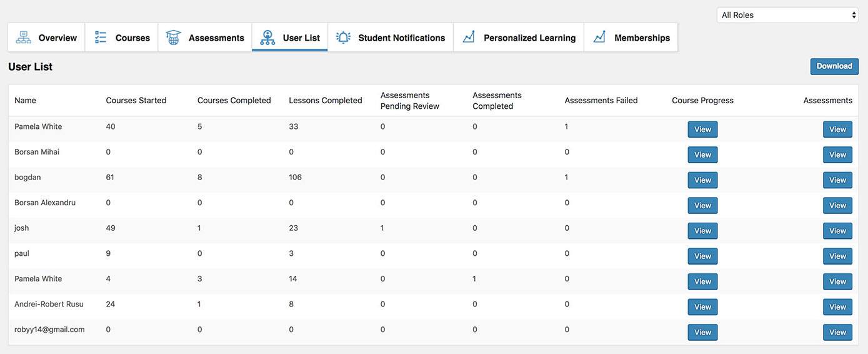Click the Student Notifications bell icon
Screen dimensions: 868x354
coord(343,38)
